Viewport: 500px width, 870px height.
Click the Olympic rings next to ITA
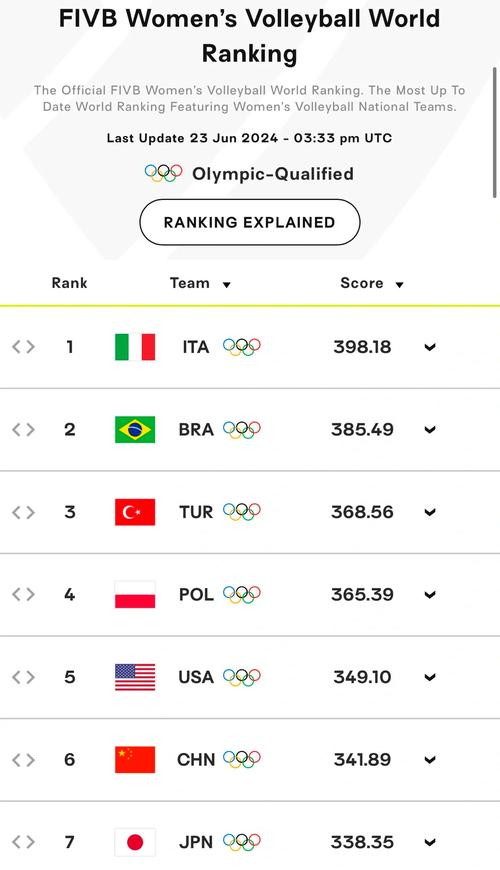[x=241, y=347]
